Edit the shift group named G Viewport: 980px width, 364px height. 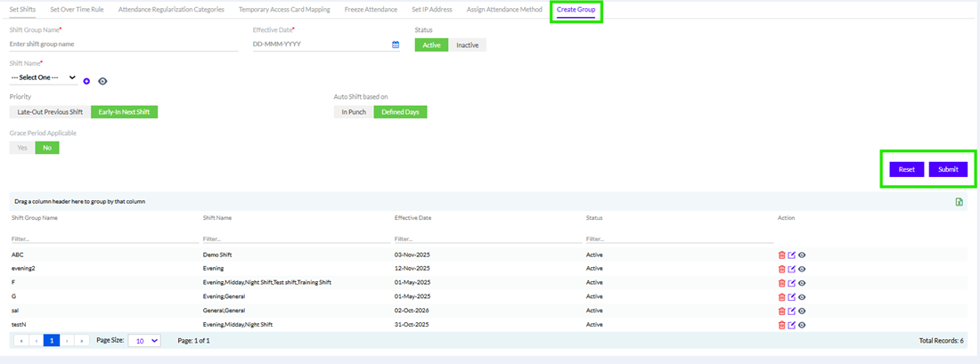click(791, 296)
